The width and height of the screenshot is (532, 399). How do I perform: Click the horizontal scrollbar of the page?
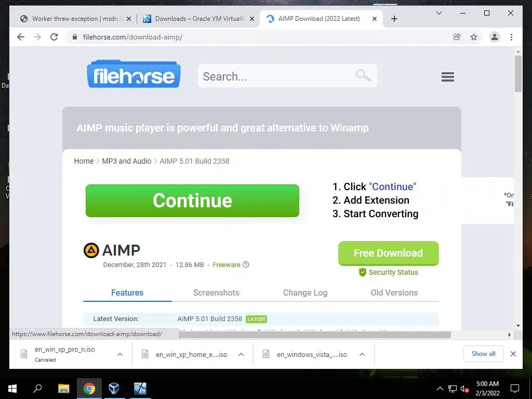[315, 335]
